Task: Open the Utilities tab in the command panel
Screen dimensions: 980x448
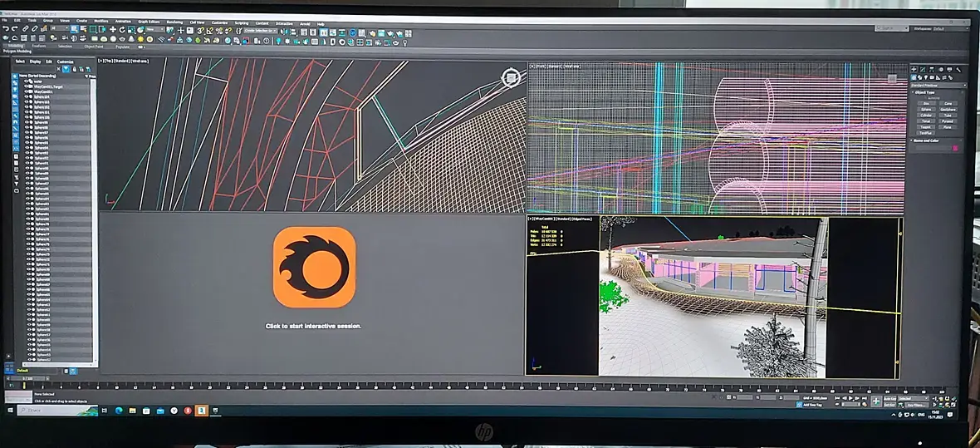Action: 958,70
